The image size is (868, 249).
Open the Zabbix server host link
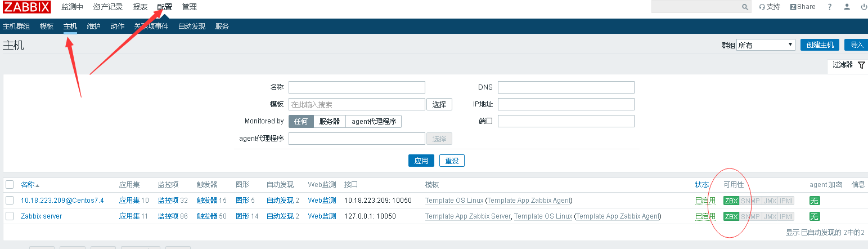[x=41, y=216]
